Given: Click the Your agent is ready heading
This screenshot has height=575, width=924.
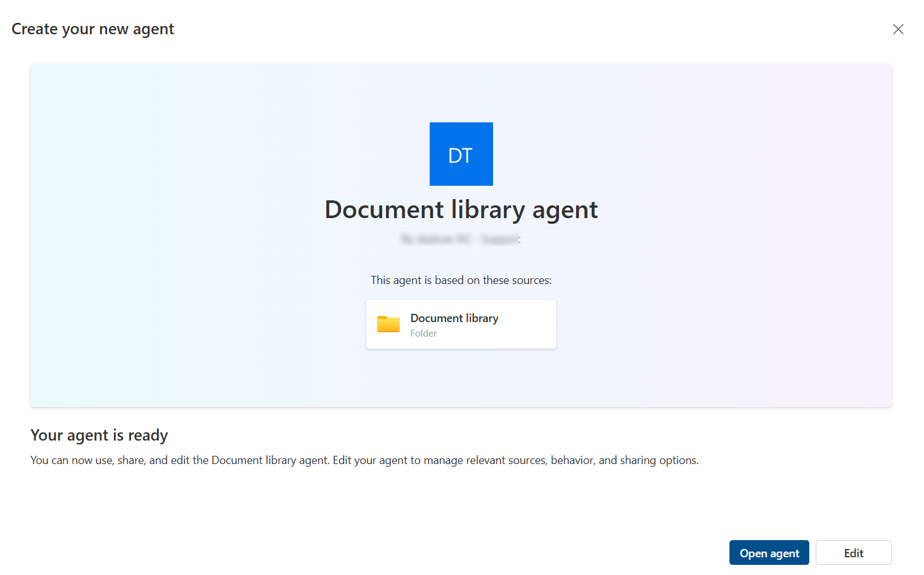Looking at the screenshot, I should tap(99, 435).
